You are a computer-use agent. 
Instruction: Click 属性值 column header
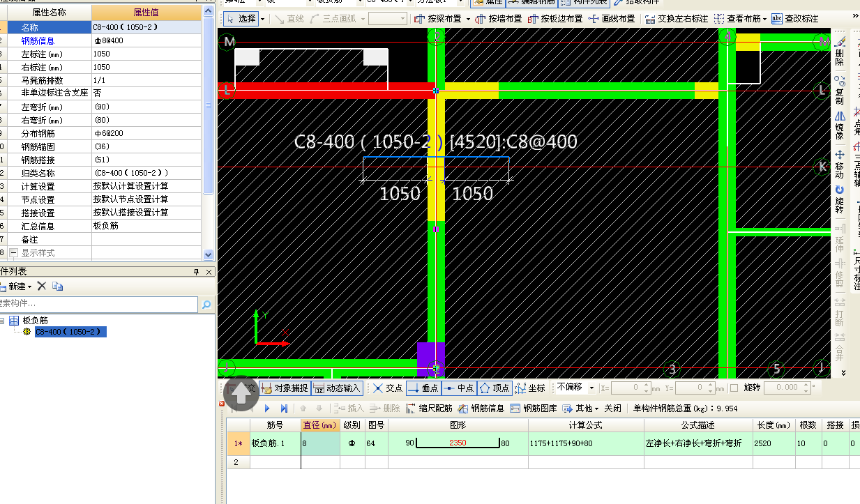[x=146, y=13]
